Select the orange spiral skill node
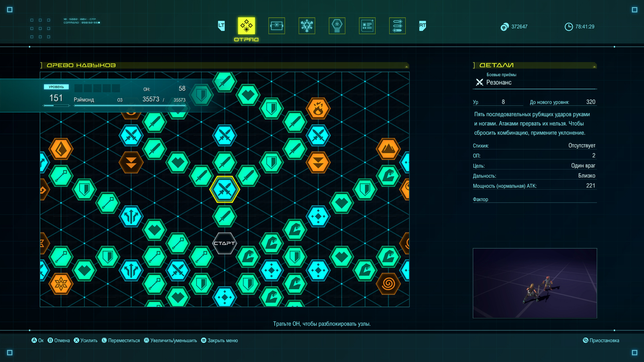This screenshot has height=362, width=644. tap(388, 284)
